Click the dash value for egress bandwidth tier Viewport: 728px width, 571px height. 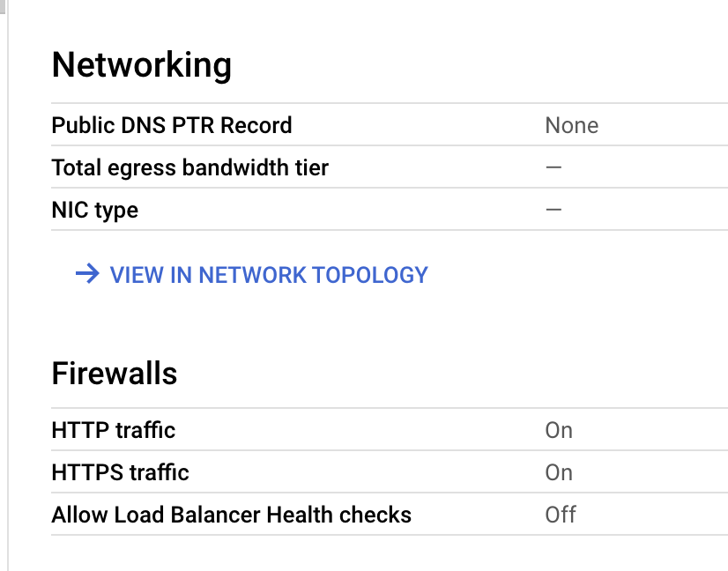point(553,167)
